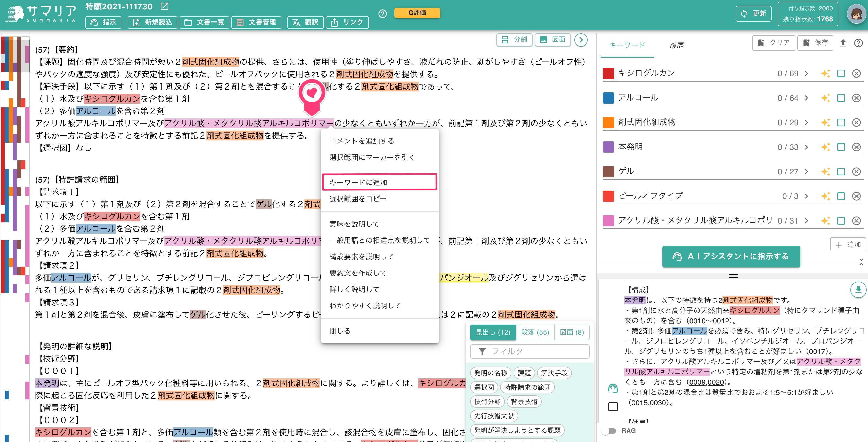Choose 選択範囲をコピー in the context menu

pyautogui.click(x=380, y=199)
